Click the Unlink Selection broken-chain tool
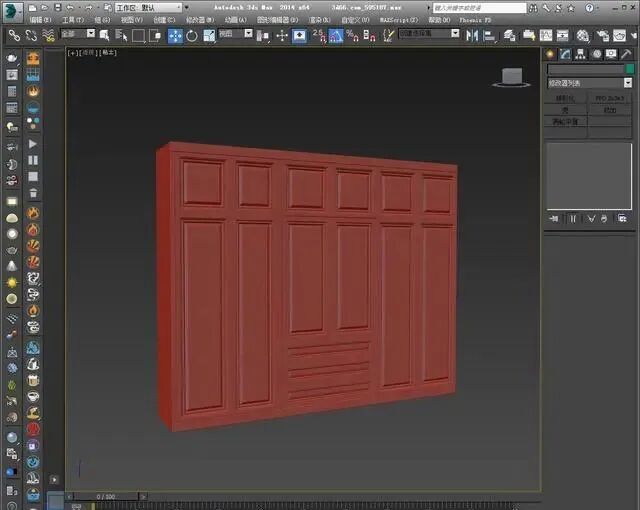The image size is (640, 510). tap(31, 36)
